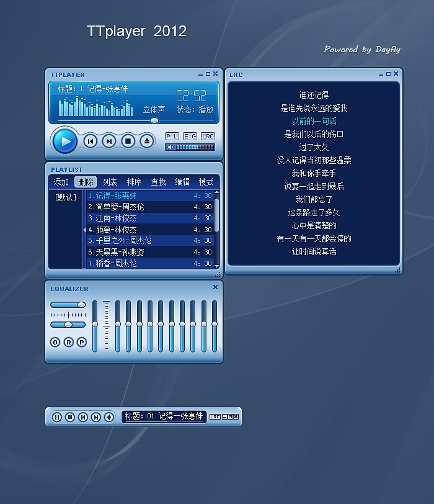Viewport: 434px width, 504px height.
Task: Click lyric line 让时间说真话
Action: point(314,251)
